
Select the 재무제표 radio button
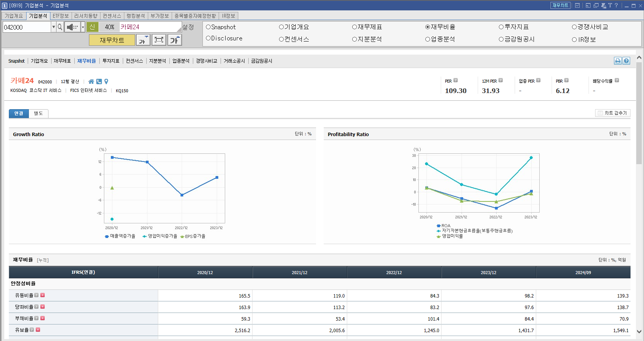coord(355,27)
